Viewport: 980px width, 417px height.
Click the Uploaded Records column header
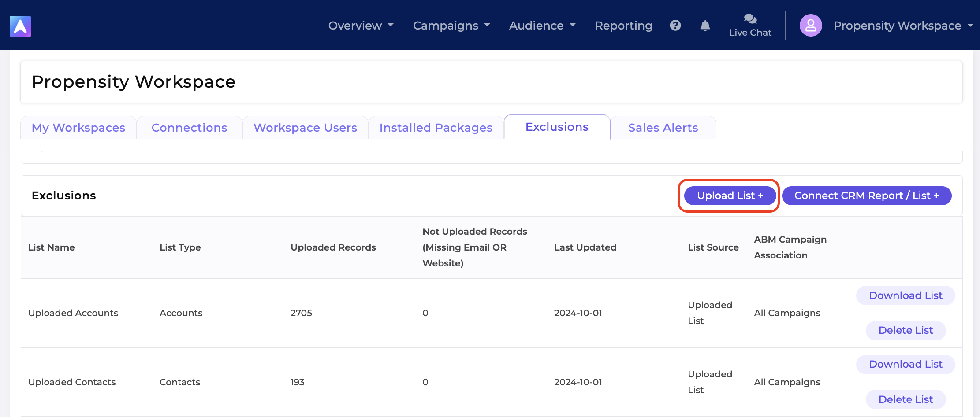point(333,247)
